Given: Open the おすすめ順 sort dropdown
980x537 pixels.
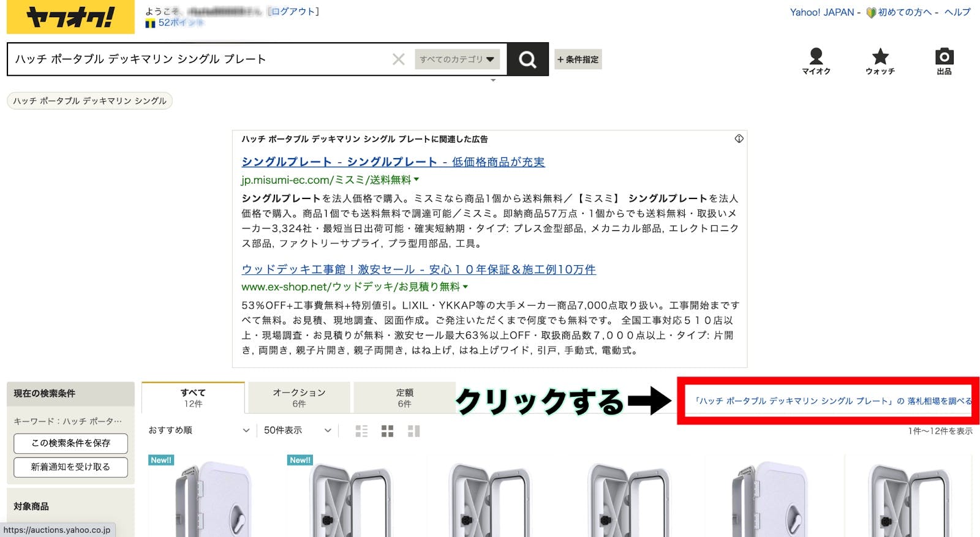Looking at the screenshot, I should [198, 430].
